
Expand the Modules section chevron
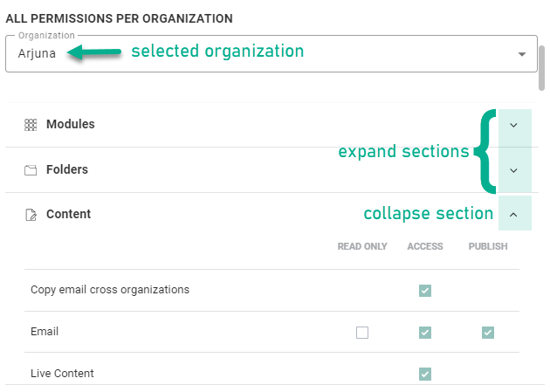[x=513, y=125]
